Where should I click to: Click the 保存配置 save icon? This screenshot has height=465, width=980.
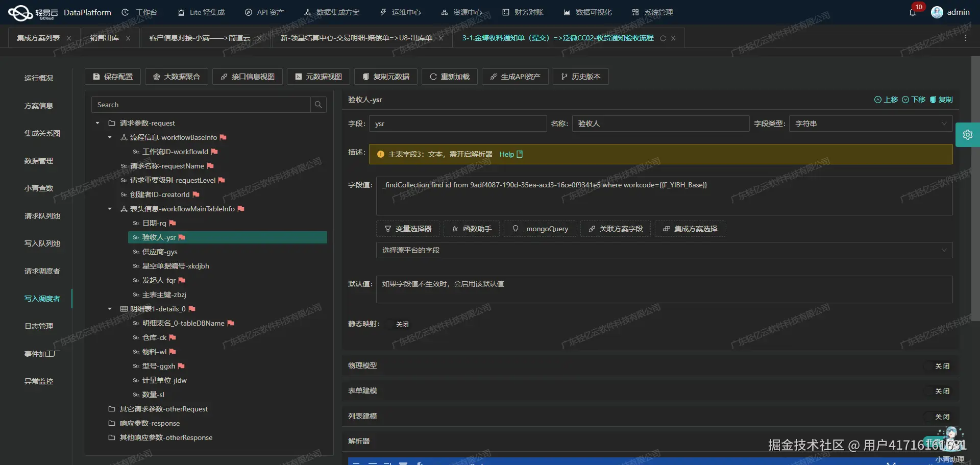(96, 77)
